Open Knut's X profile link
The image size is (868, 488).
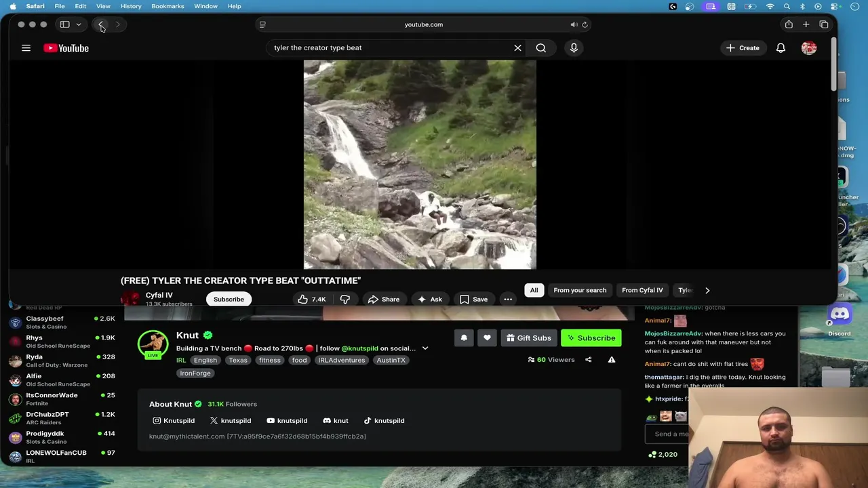tap(231, 421)
